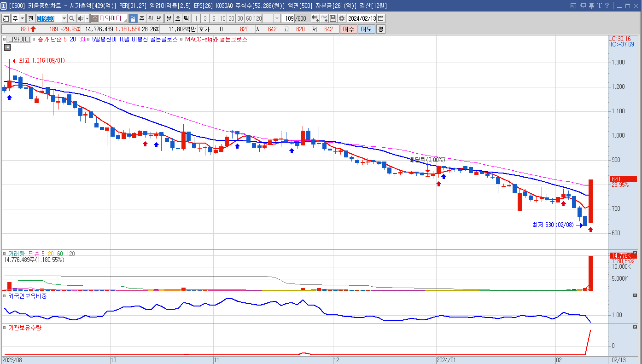The width and height of the screenshot is (642, 364).
Task: Open stock code history dropdown arrow
Action: [64, 18]
